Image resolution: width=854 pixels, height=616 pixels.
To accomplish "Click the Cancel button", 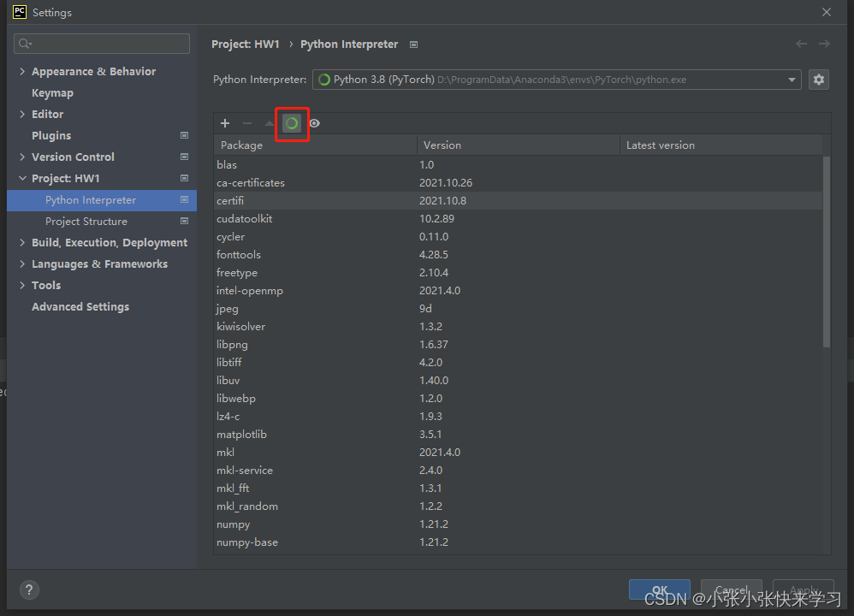I will click(x=731, y=589).
